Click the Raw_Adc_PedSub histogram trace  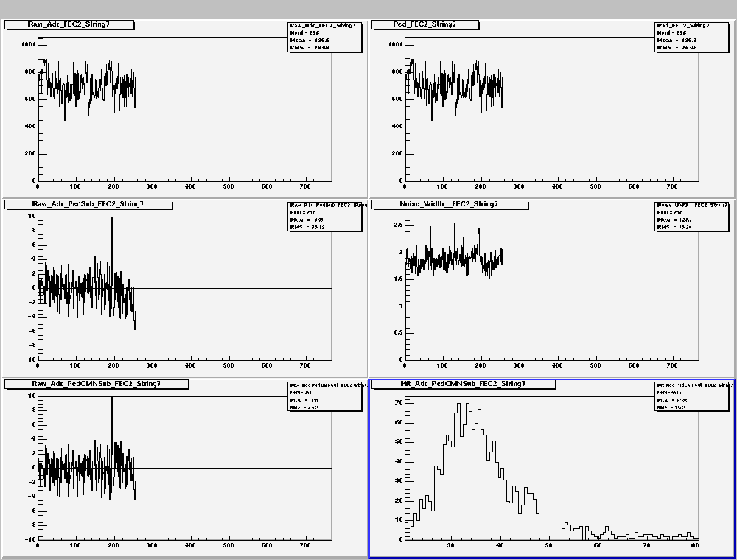click(x=87, y=289)
